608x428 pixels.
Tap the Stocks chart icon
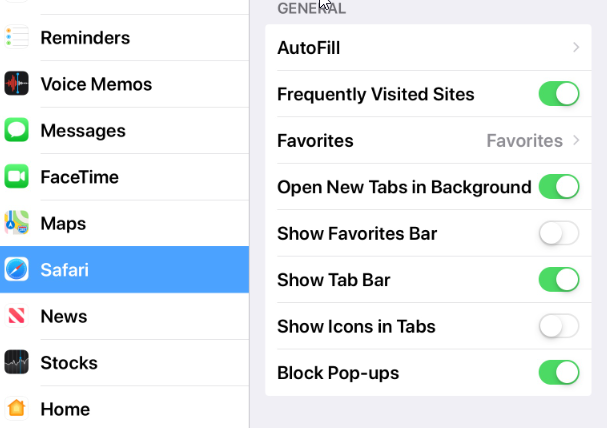click(x=16, y=362)
